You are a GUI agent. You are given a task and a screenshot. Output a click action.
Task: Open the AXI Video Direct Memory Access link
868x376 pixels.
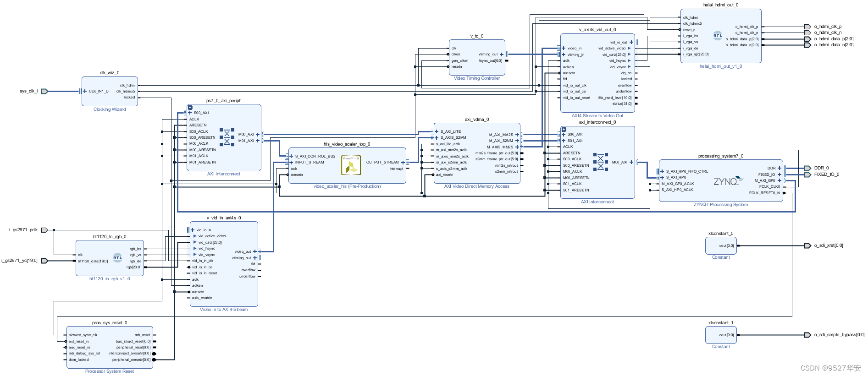(477, 186)
